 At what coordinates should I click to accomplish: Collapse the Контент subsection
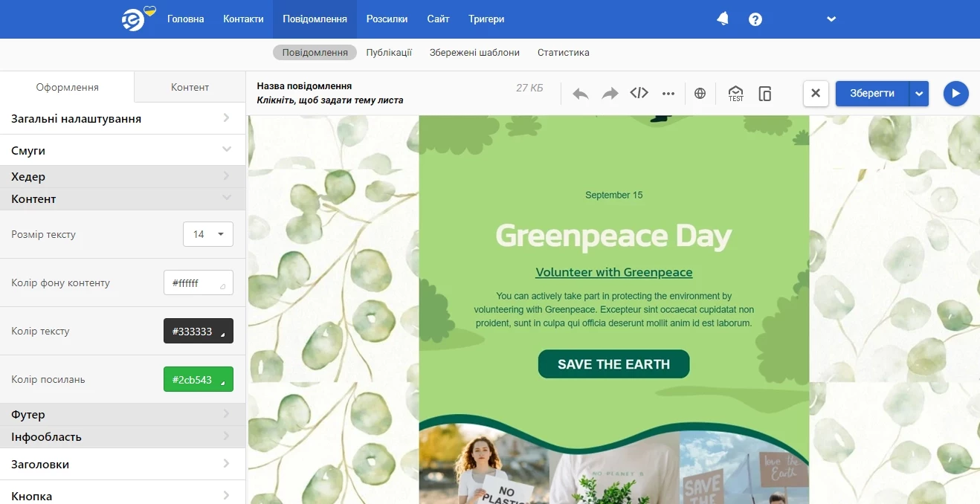[123, 199]
